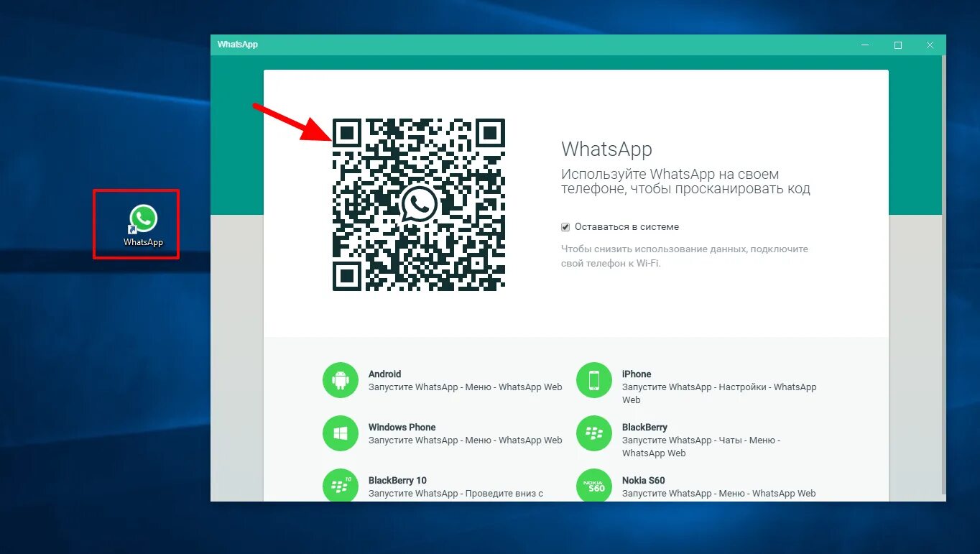Image resolution: width=980 pixels, height=554 pixels.
Task: Click the Nokia S60 icon
Action: [x=594, y=485]
